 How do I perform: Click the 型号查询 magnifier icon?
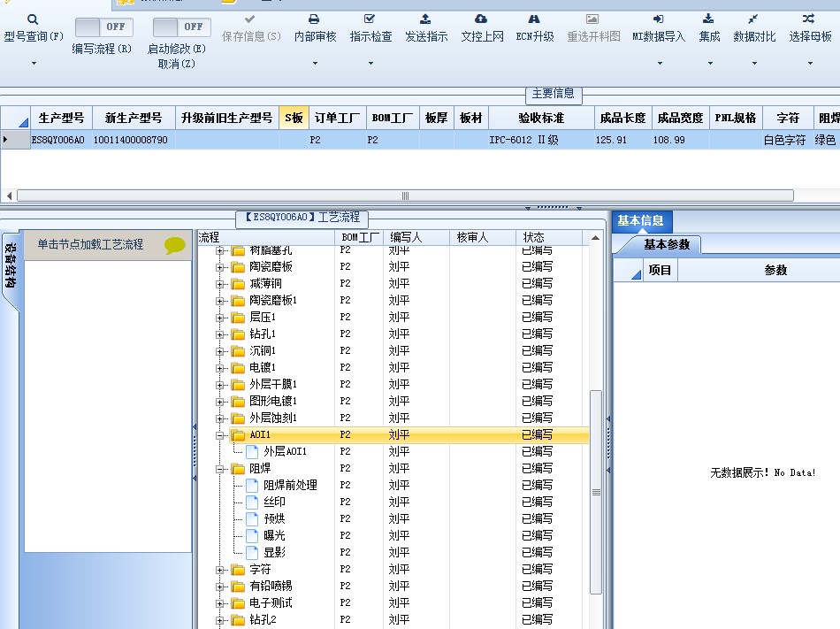pos(33,19)
